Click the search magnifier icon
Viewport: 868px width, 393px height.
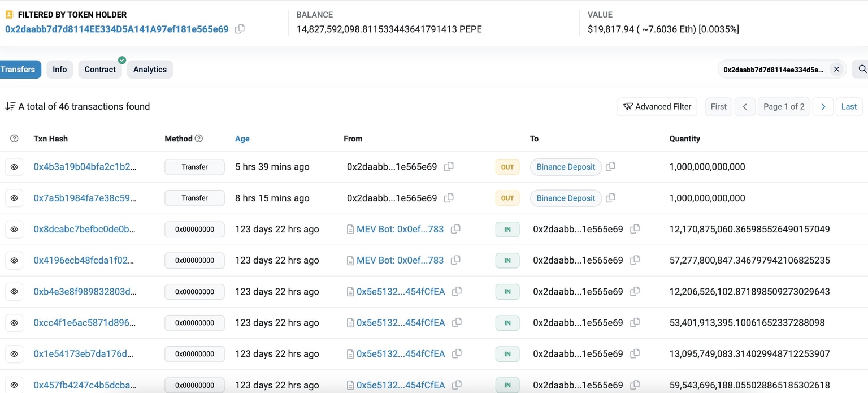(x=862, y=69)
